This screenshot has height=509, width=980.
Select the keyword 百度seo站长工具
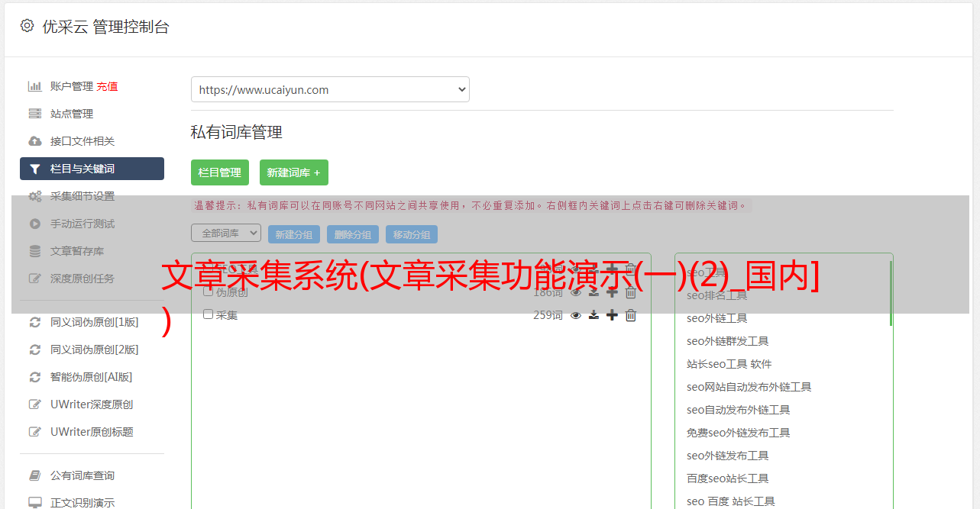(x=727, y=478)
